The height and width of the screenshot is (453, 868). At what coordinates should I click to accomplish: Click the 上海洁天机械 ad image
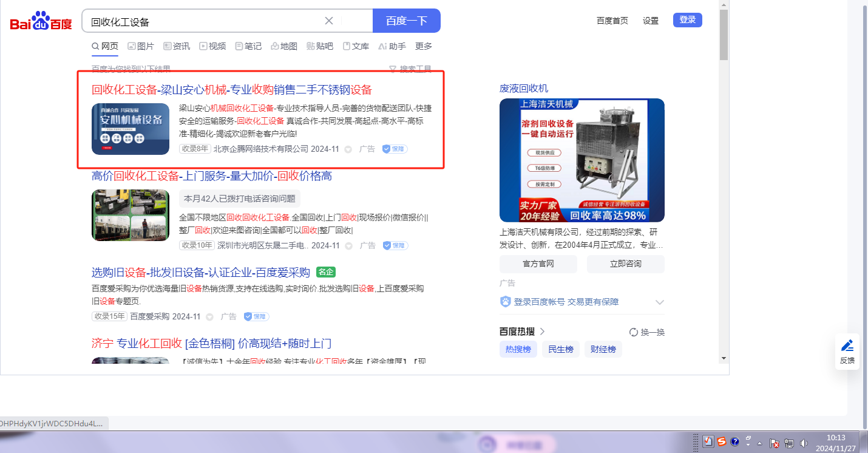pyautogui.click(x=582, y=160)
